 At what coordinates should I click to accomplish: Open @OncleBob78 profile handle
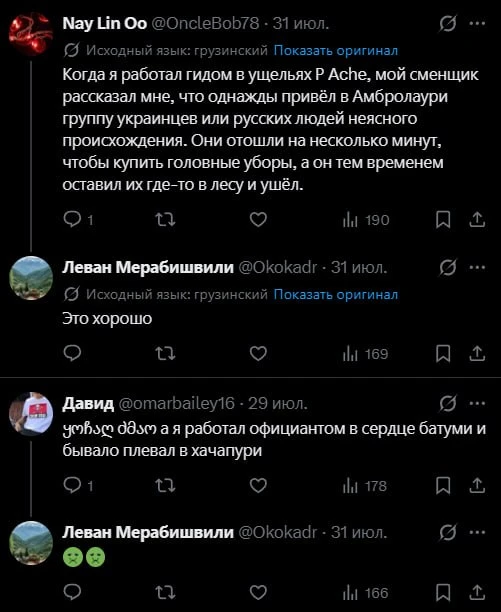[205, 24]
